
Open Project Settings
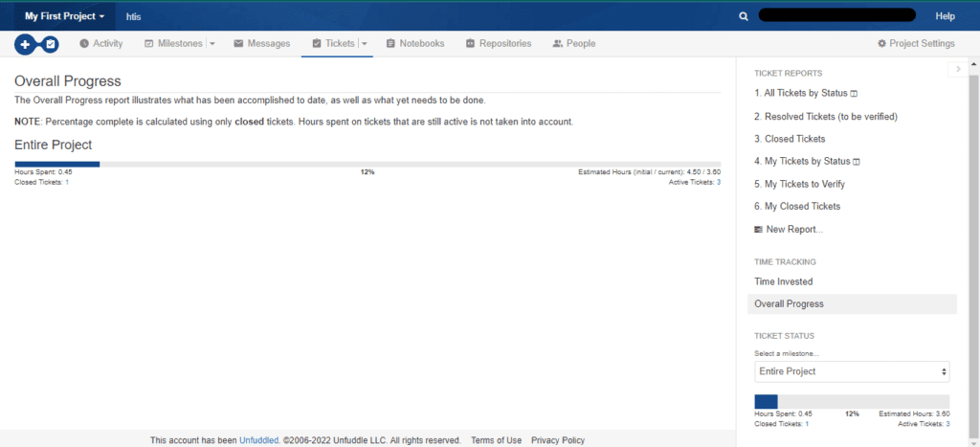(x=916, y=44)
